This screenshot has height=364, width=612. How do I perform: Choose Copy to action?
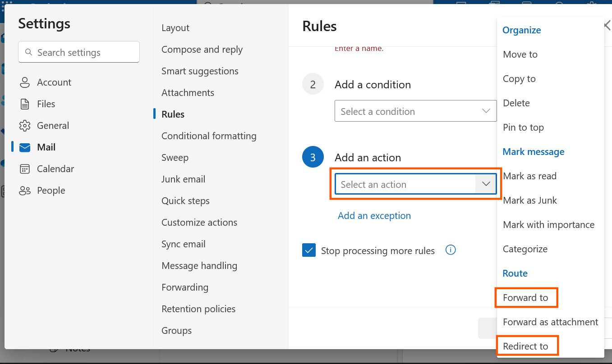coord(519,79)
